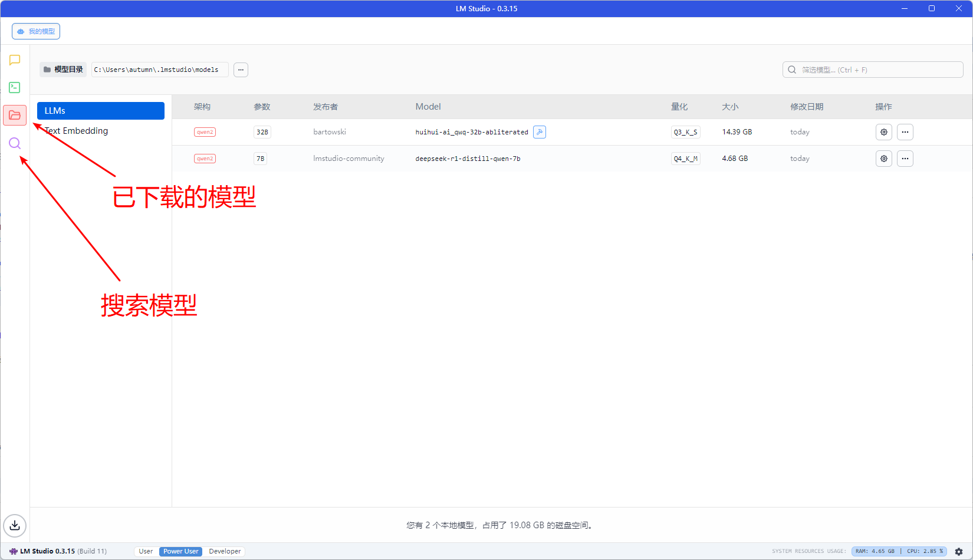Open the Discover search magnifier sidebar icon
The height and width of the screenshot is (560, 973).
(15, 143)
